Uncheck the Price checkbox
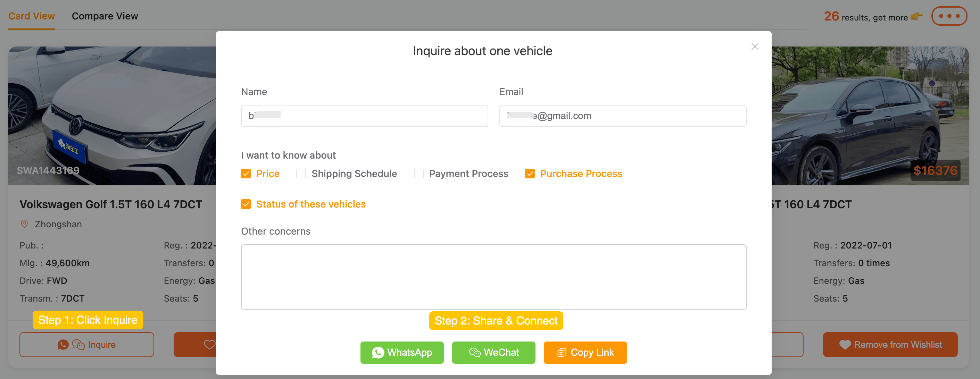 tap(246, 174)
